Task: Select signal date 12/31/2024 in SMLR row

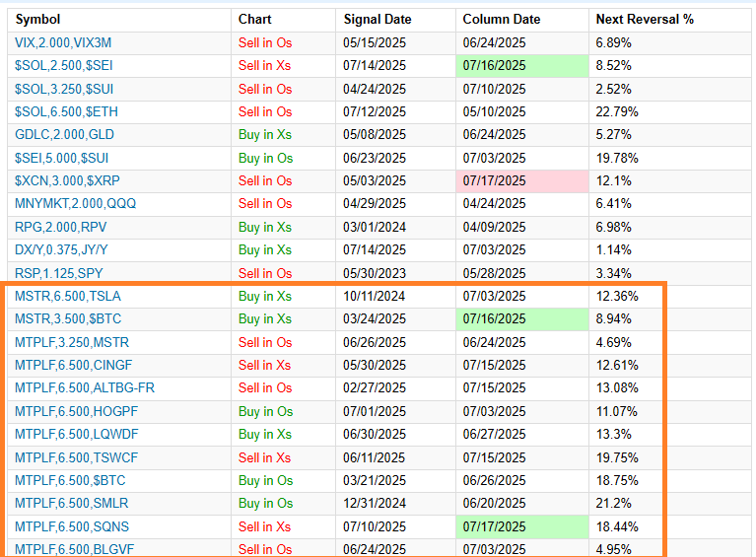Action: [x=375, y=503]
